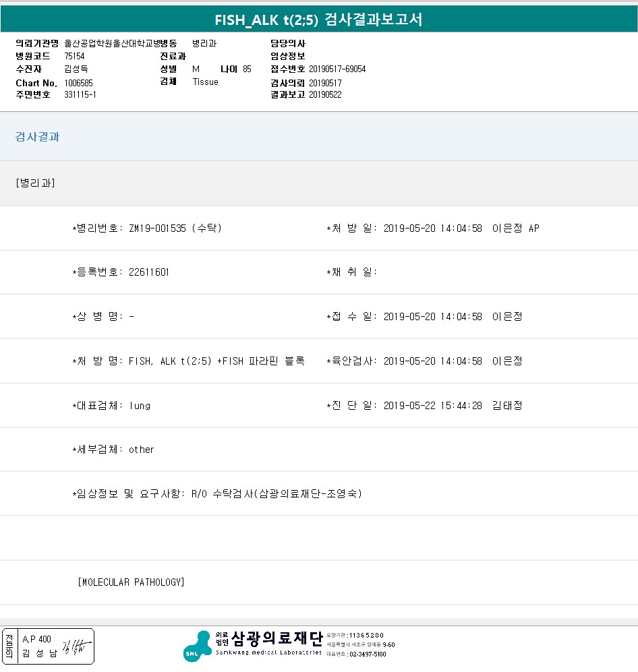This screenshot has height=672, width=638.
Task: Click the patient name 김성득
Action: [76, 69]
